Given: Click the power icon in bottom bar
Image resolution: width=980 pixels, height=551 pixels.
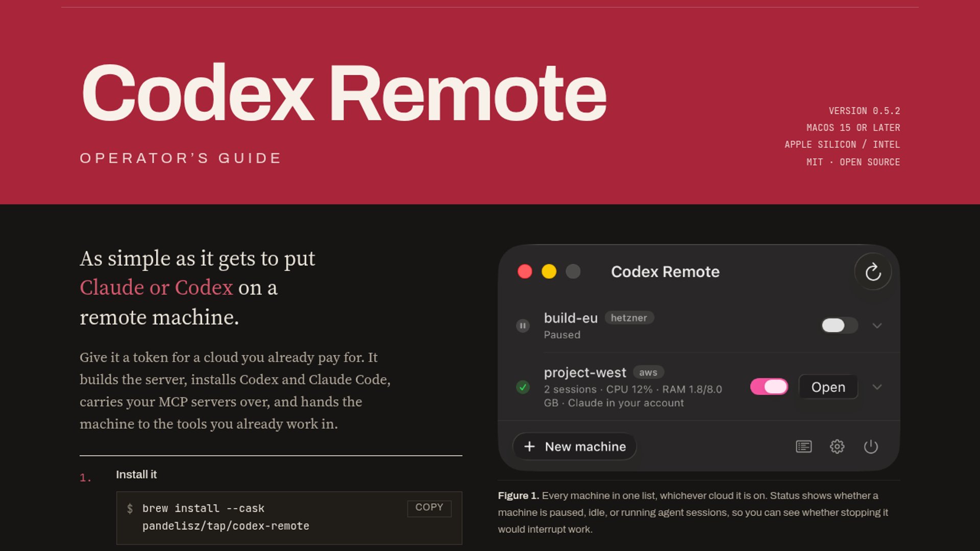Looking at the screenshot, I should pos(871,447).
